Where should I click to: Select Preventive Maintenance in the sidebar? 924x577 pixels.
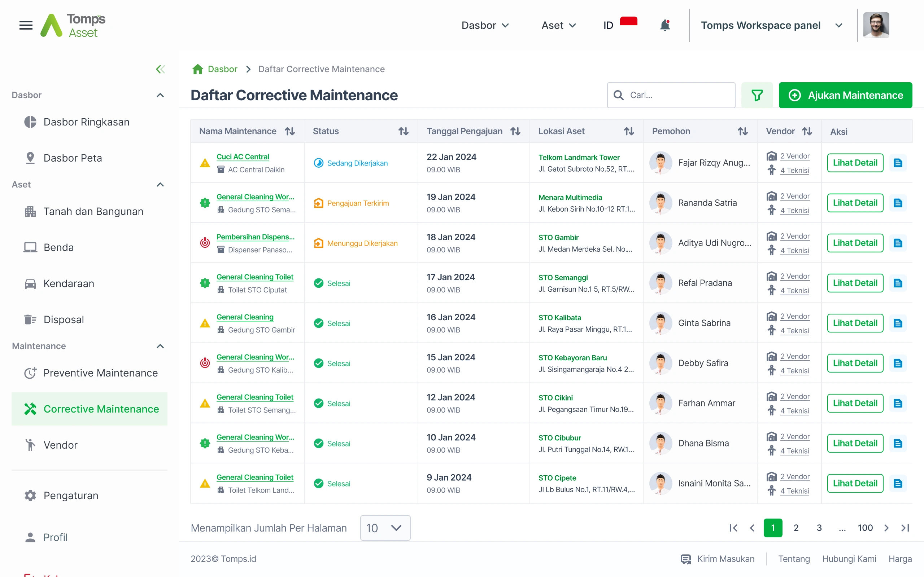pyautogui.click(x=100, y=373)
